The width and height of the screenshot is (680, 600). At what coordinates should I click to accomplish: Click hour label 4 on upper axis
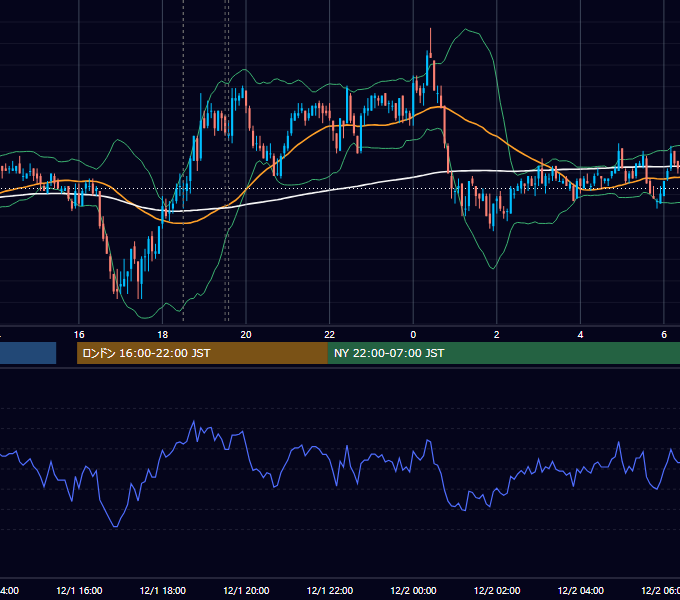pos(580,335)
